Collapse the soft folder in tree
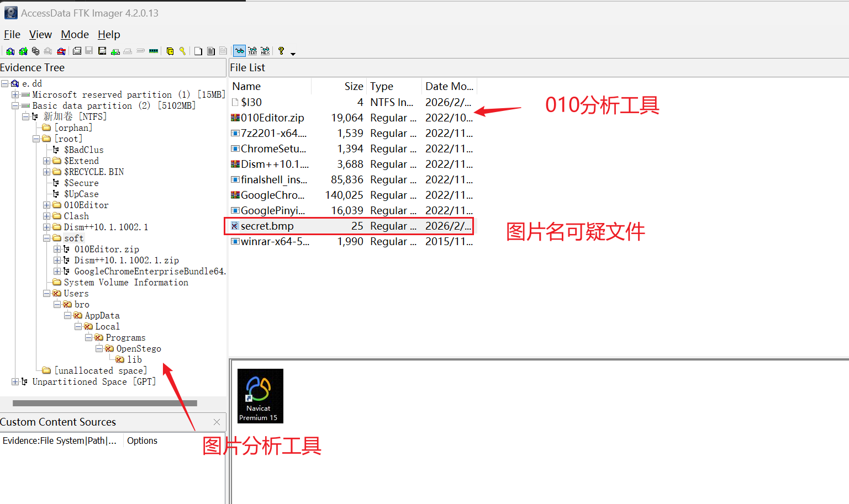 47,238
